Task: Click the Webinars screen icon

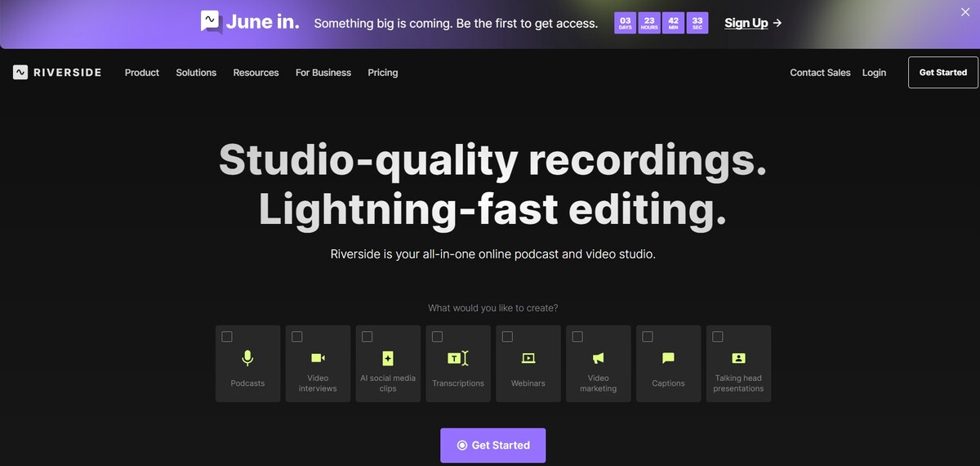Action: (x=528, y=358)
